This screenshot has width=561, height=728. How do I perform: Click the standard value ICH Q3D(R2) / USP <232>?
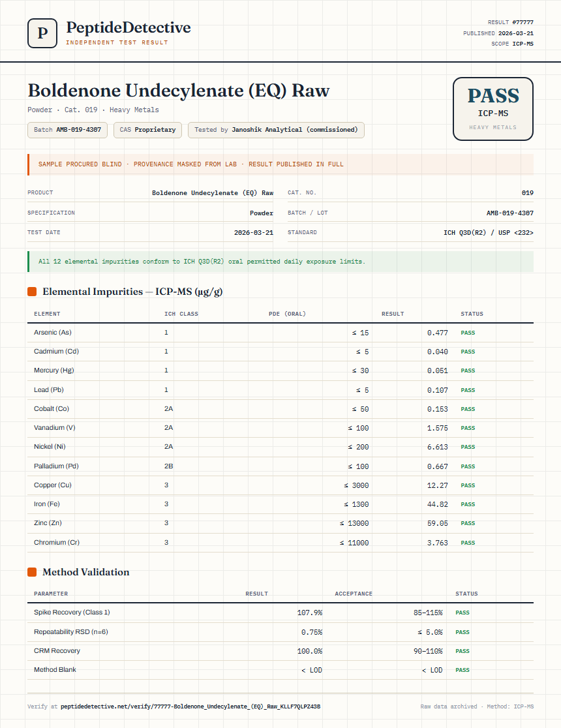point(489,233)
